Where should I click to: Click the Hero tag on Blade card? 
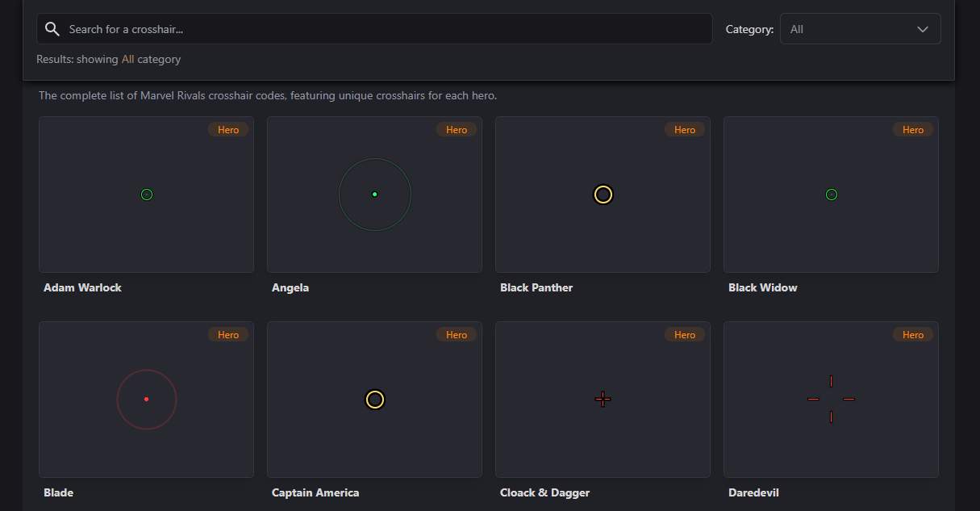pos(228,335)
